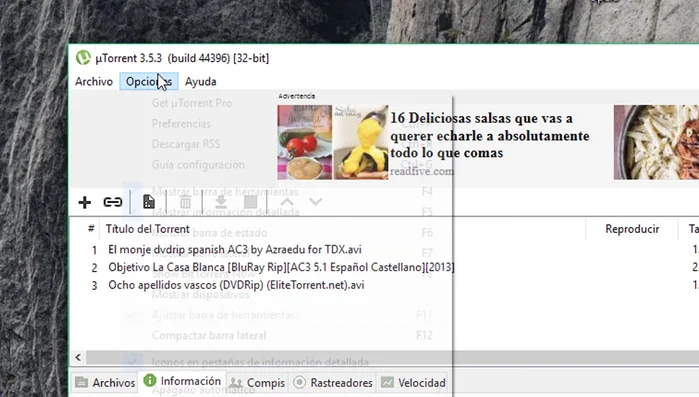Click the µTorrent logo in the title bar

[x=83, y=58]
